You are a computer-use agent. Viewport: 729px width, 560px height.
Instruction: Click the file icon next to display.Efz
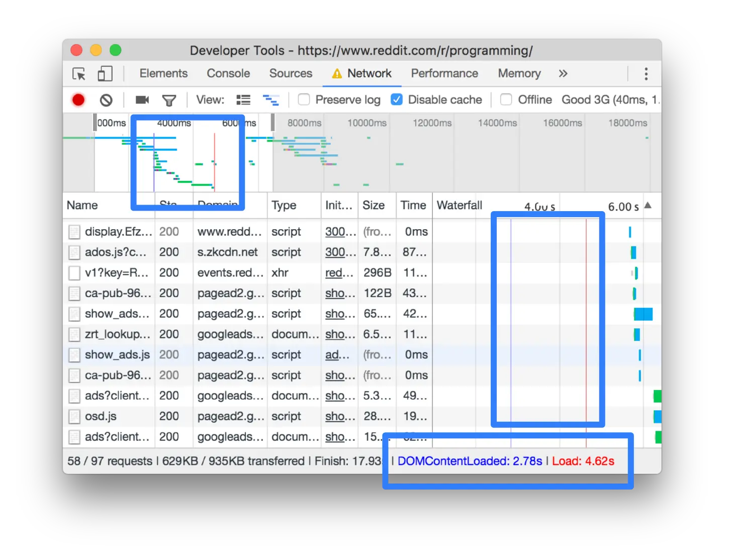tap(74, 232)
